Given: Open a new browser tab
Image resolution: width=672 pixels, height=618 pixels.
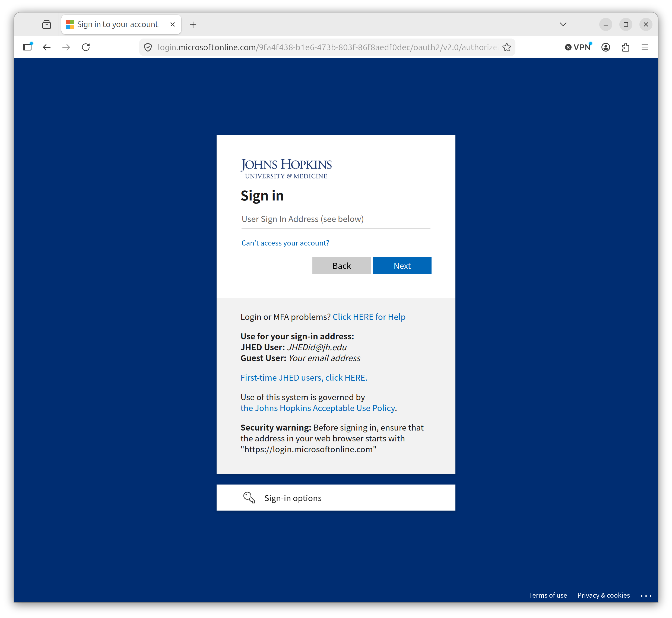Looking at the screenshot, I should [x=193, y=24].
